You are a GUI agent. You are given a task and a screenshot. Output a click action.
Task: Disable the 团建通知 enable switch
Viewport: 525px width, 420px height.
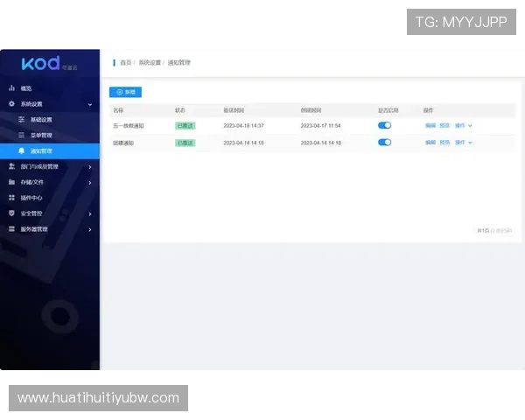(384, 143)
